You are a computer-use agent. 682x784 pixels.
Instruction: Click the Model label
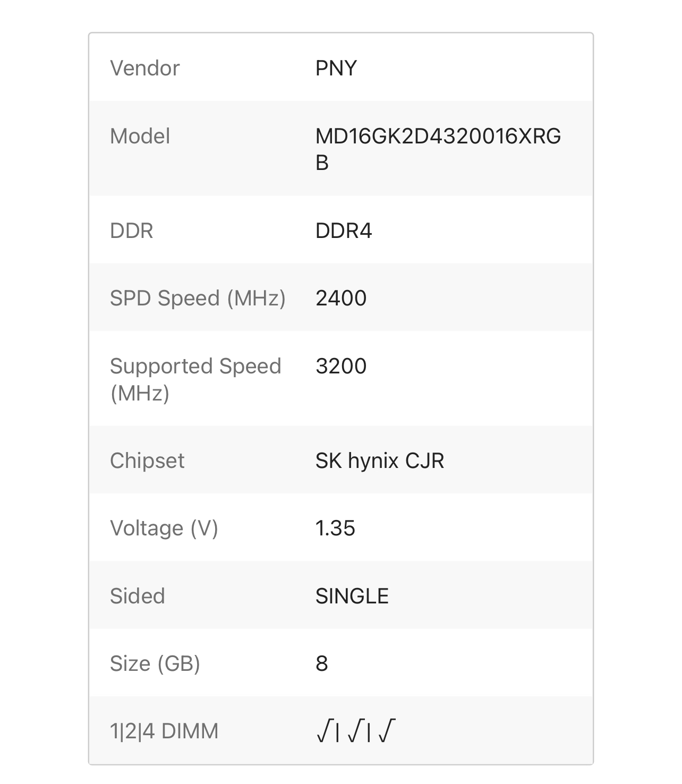[x=140, y=136]
